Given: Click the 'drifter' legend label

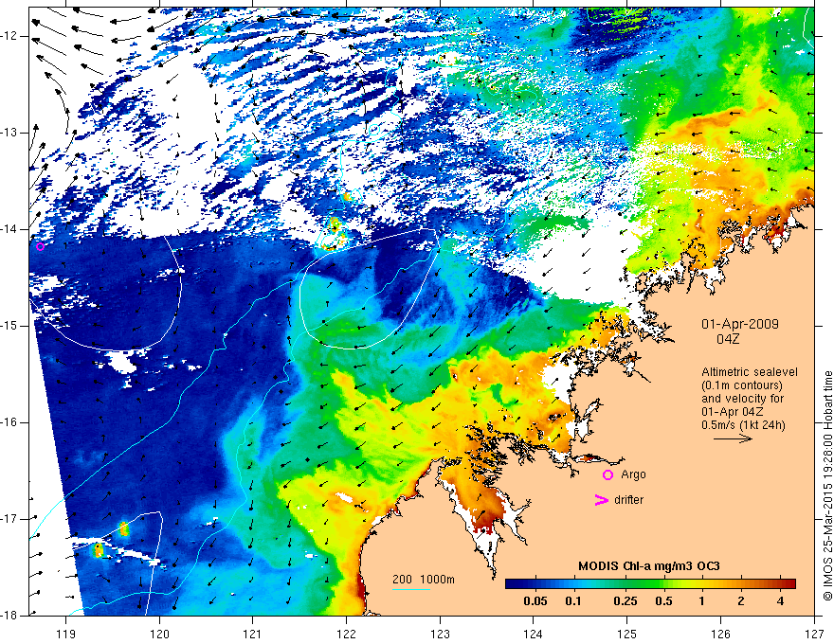Looking at the screenshot, I should coord(628,500).
